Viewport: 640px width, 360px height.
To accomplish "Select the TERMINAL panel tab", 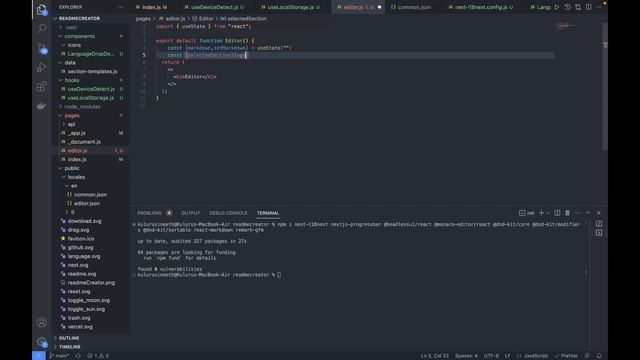I will tap(268, 213).
